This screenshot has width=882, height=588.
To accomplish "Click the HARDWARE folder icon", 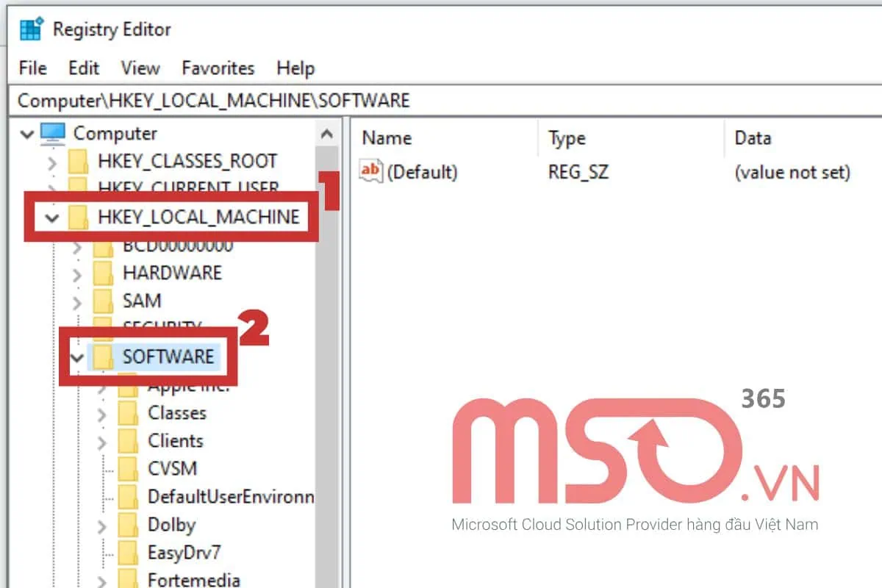I will click(x=103, y=273).
